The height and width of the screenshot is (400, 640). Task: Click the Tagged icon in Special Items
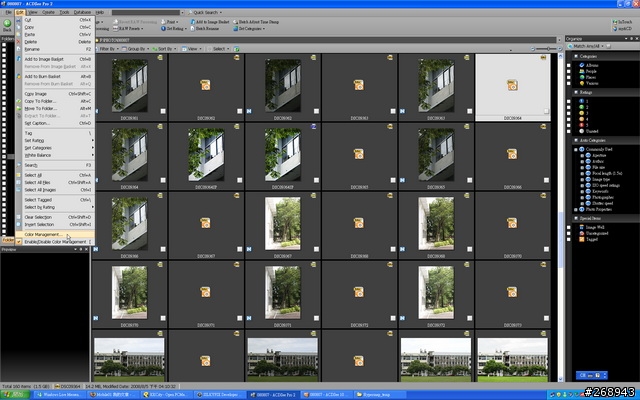582,239
